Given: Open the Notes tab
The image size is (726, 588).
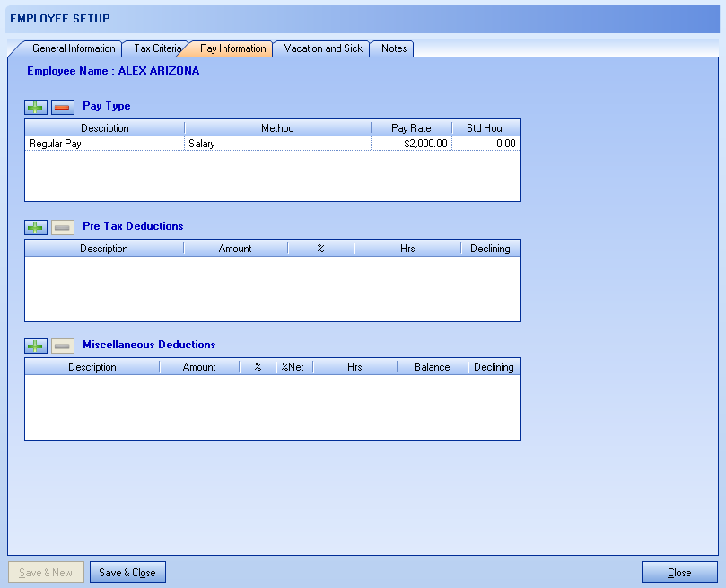Looking at the screenshot, I should coord(394,48).
